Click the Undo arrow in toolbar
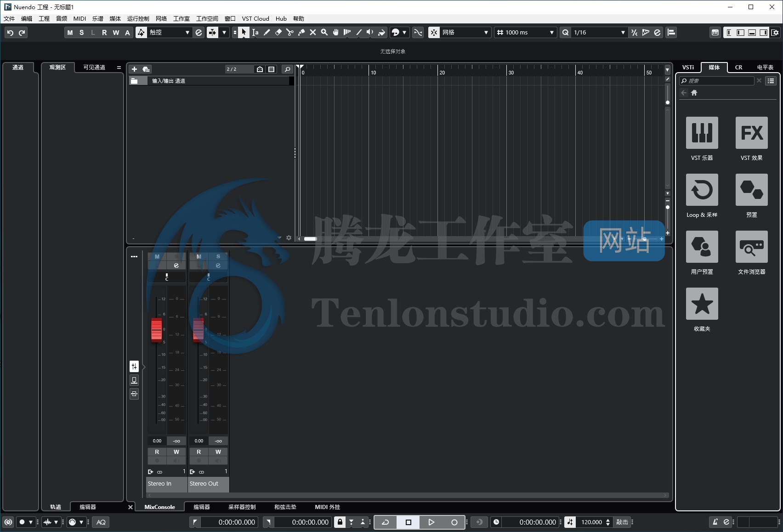The height and width of the screenshot is (532, 783). [x=10, y=33]
